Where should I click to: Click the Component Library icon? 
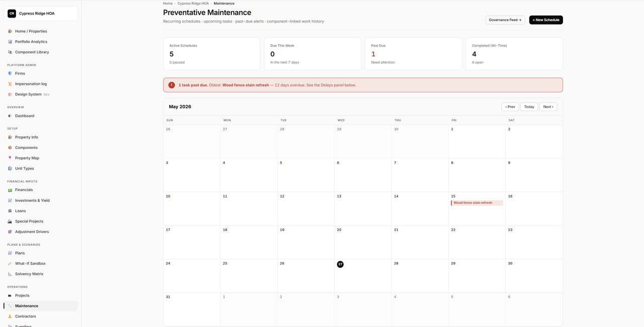[x=10, y=52]
